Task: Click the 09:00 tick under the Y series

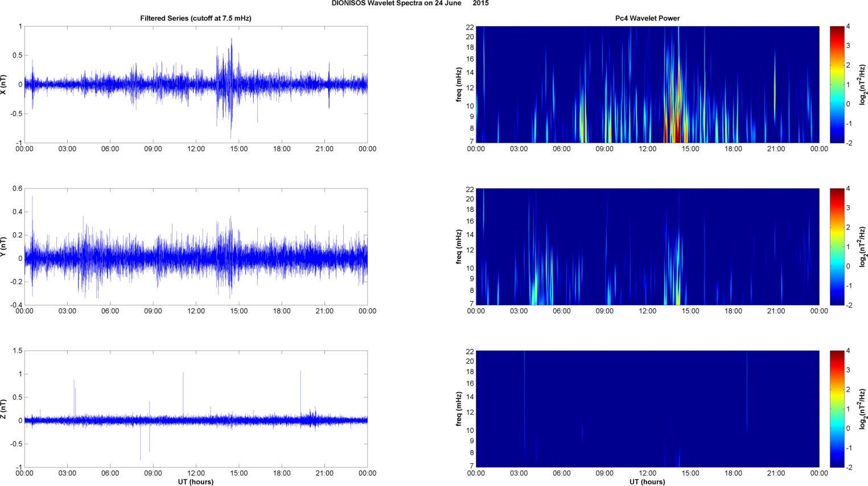Action: pyautogui.click(x=153, y=311)
